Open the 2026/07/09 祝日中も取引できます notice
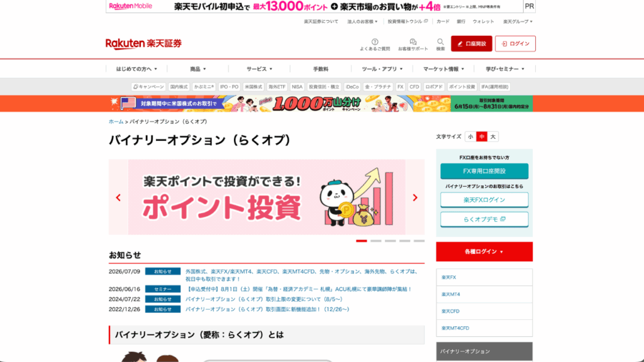Image resolution: width=644 pixels, height=362 pixels. tap(303, 275)
